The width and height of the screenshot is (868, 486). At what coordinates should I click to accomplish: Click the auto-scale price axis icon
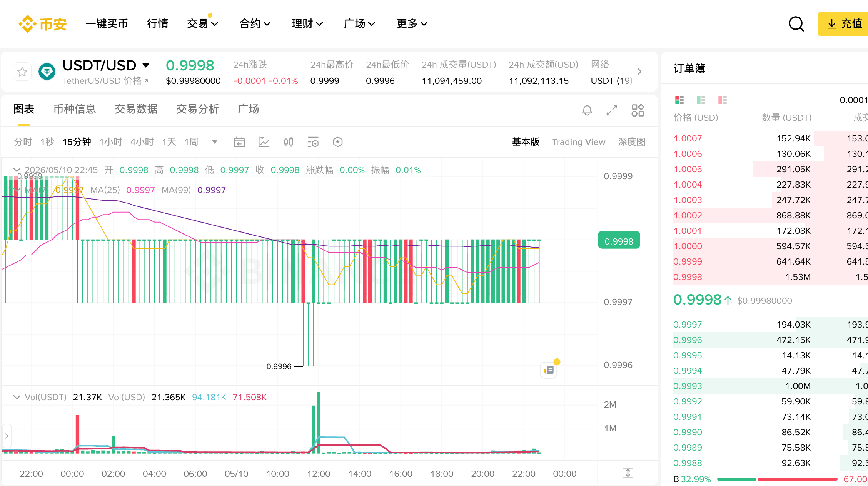(x=628, y=473)
